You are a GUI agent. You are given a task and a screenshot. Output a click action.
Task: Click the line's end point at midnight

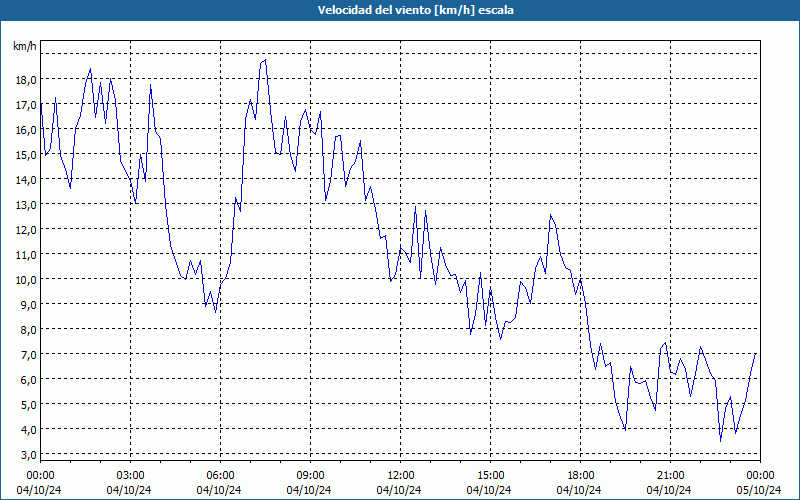coord(756,353)
